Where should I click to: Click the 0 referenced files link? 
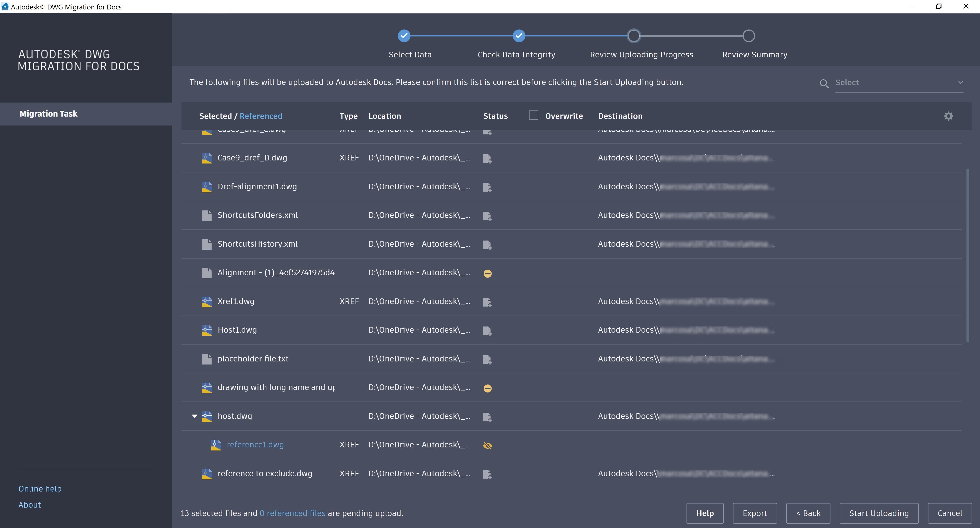tap(292, 513)
